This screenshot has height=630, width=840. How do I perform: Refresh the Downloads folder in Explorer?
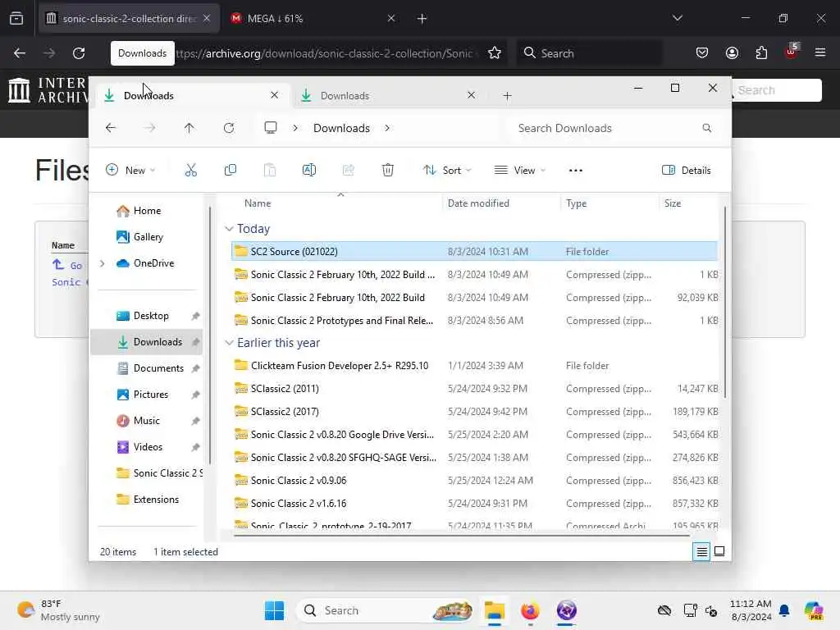point(229,128)
